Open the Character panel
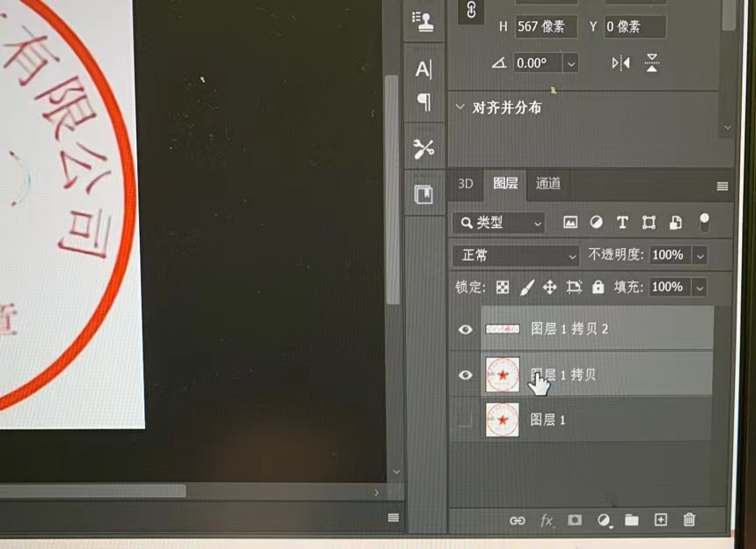 (x=423, y=70)
